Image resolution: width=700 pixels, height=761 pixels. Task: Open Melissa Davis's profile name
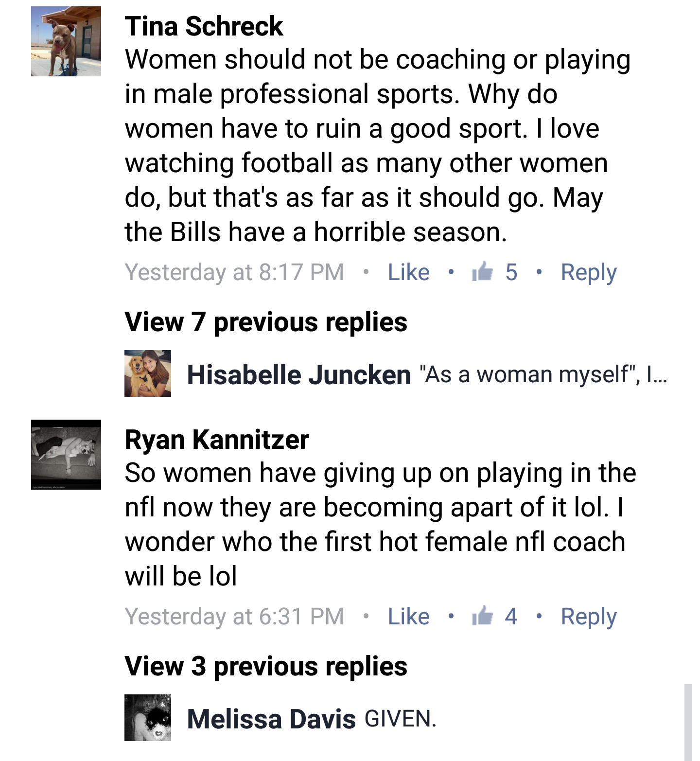271,720
